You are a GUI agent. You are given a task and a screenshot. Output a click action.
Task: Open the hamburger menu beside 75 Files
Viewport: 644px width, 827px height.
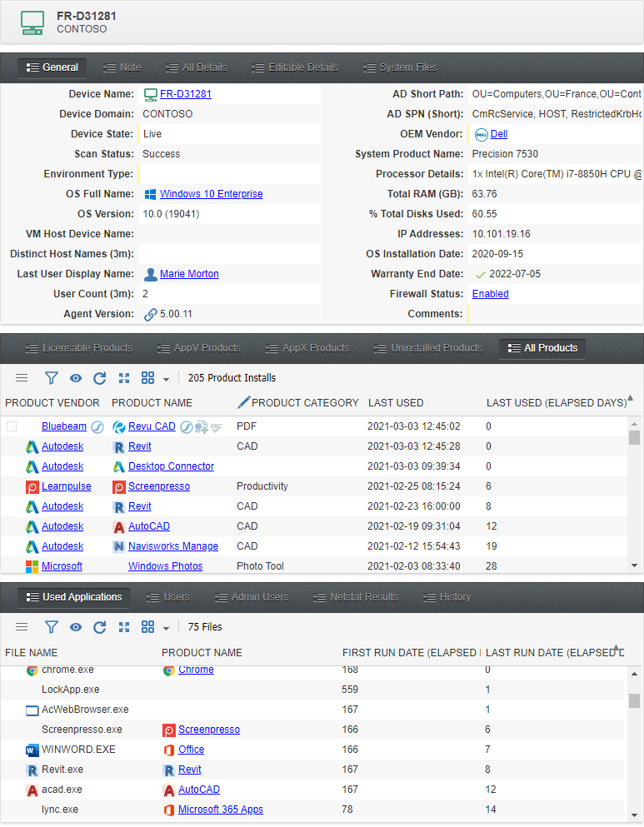22,627
